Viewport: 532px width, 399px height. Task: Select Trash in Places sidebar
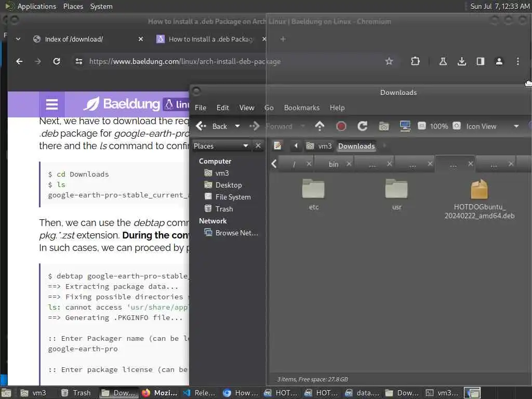tap(224, 209)
